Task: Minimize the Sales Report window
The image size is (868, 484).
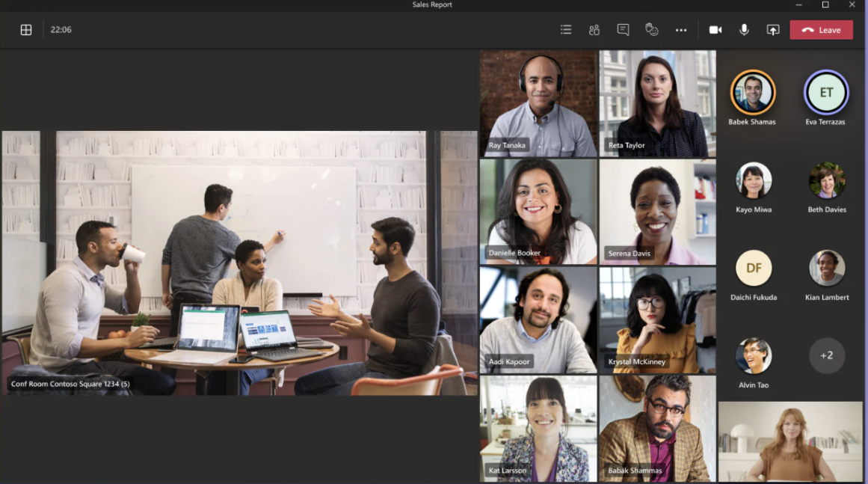Action: (x=798, y=4)
